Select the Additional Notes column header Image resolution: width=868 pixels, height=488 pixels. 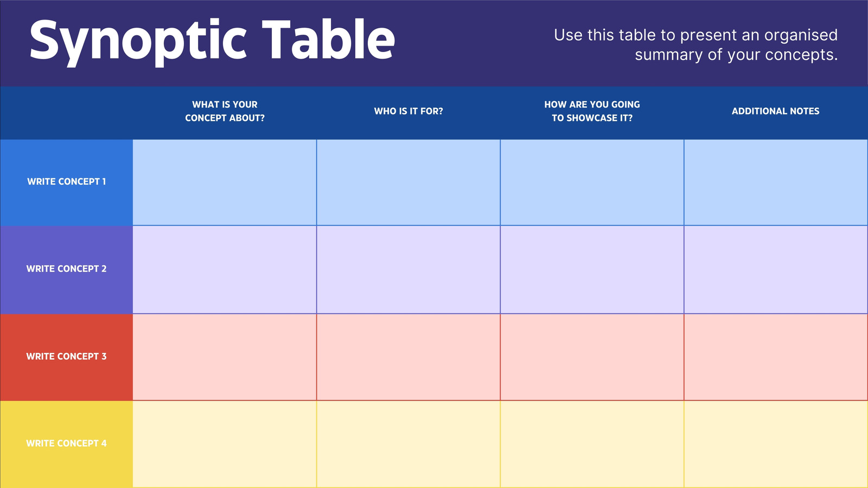775,111
